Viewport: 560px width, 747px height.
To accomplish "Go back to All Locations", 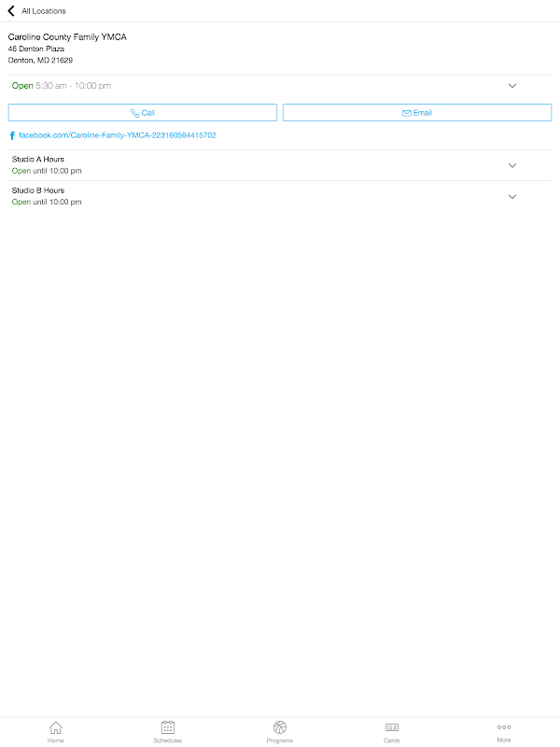I will click(11, 10).
